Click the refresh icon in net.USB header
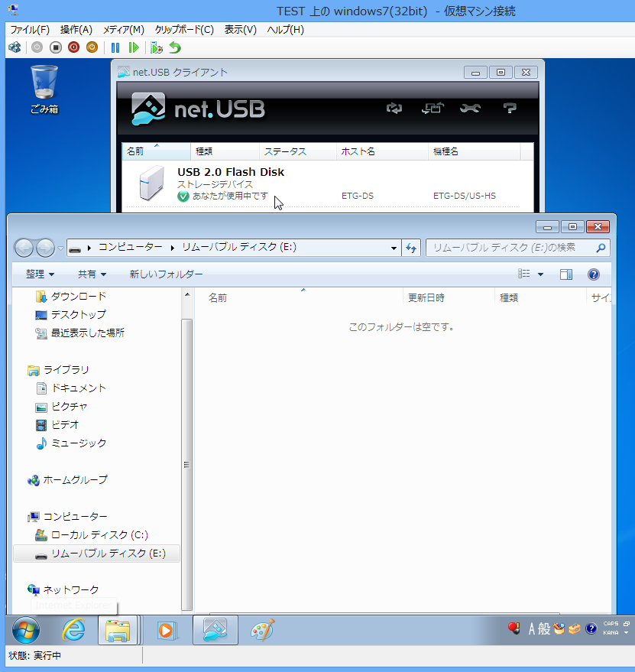Screen dimensions: 635x672 tap(394, 108)
